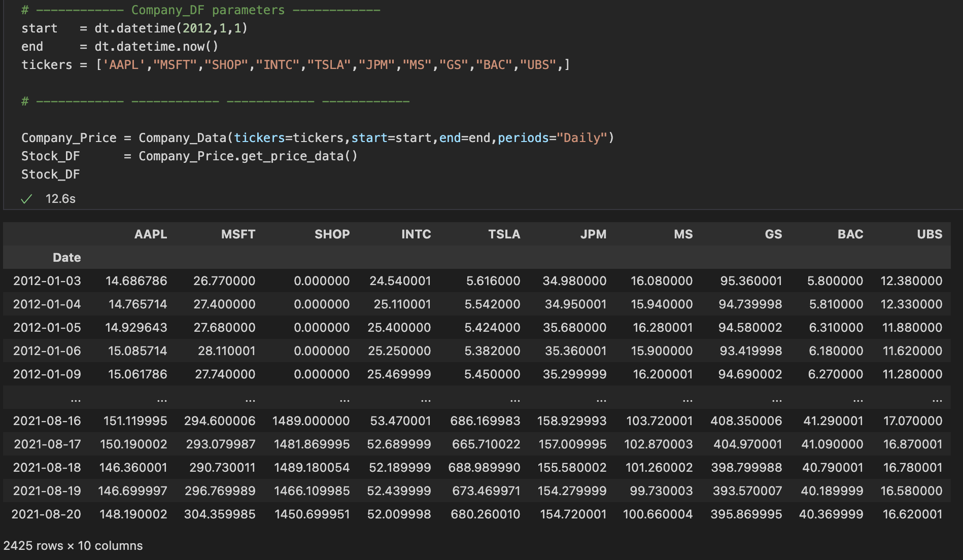Select the 2012-01-05 row label
This screenshot has width=963, height=560.
coord(47,328)
